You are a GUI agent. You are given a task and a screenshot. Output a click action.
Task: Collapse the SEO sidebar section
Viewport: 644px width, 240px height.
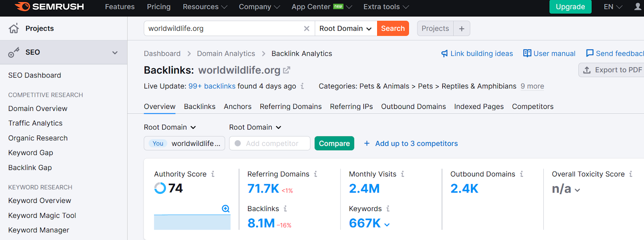[x=115, y=53]
